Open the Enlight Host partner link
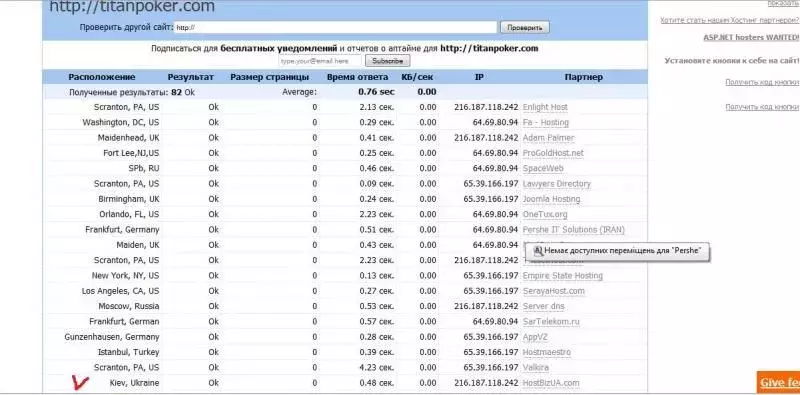Viewport: 800px width, 395px height. point(545,107)
